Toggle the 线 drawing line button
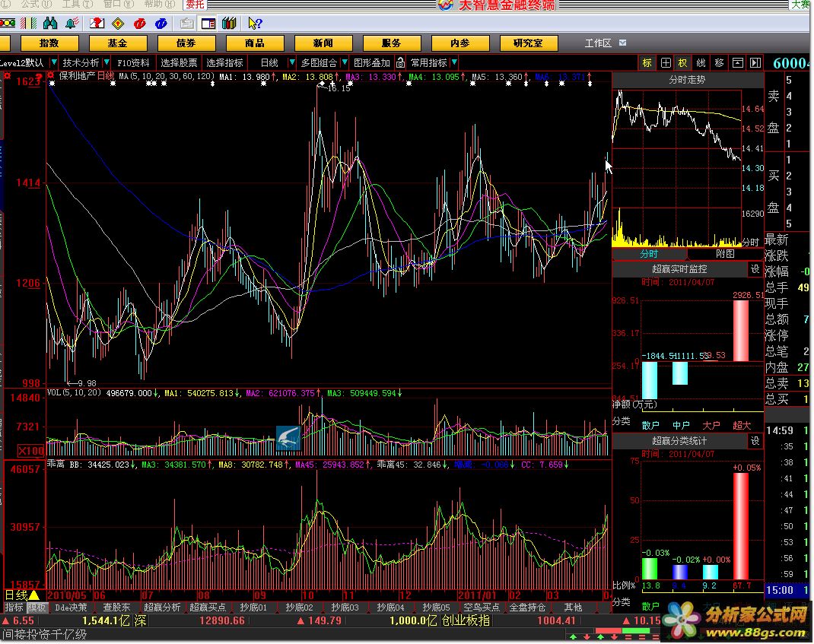Viewport: 814px width, 644px height. pyautogui.click(x=701, y=63)
